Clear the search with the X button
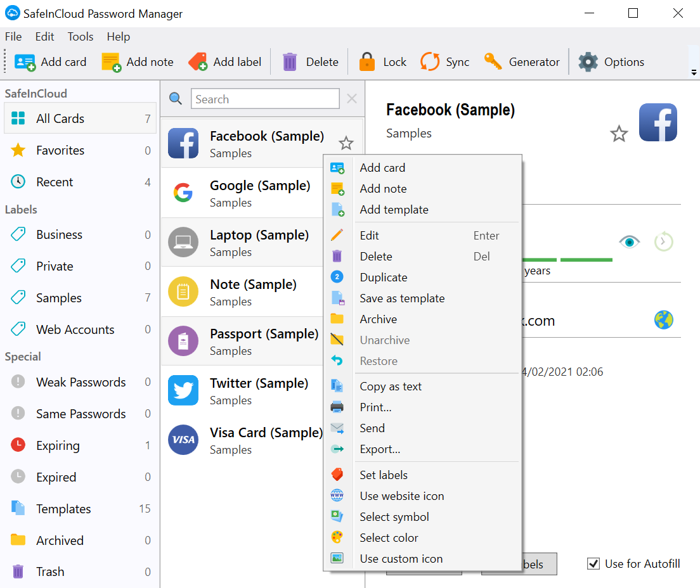Image resolution: width=700 pixels, height=588 pixels. [352, 99]
